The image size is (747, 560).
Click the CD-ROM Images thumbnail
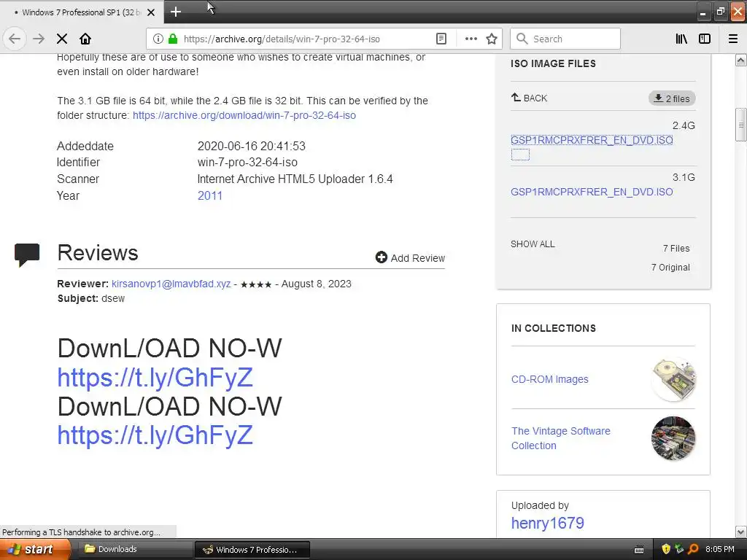pos(673,379)
